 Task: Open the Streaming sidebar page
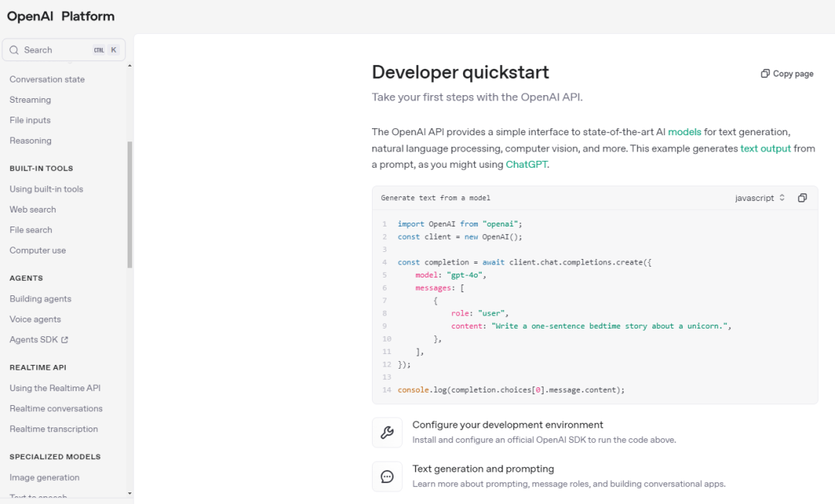click(30, 100)
